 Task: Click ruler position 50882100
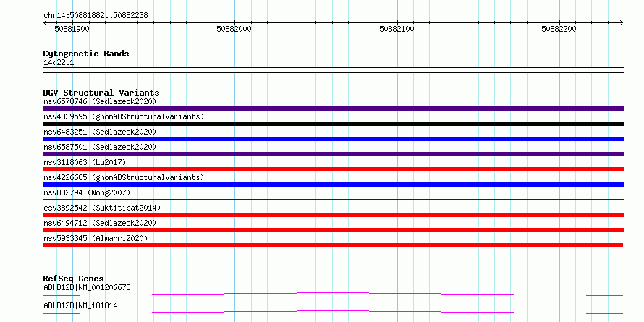[397, 29]
